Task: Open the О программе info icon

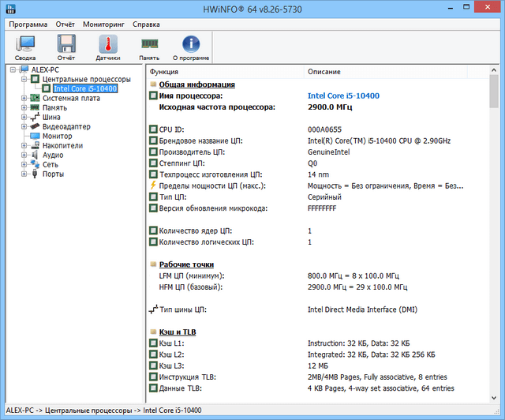Action: tap(191, 47)
